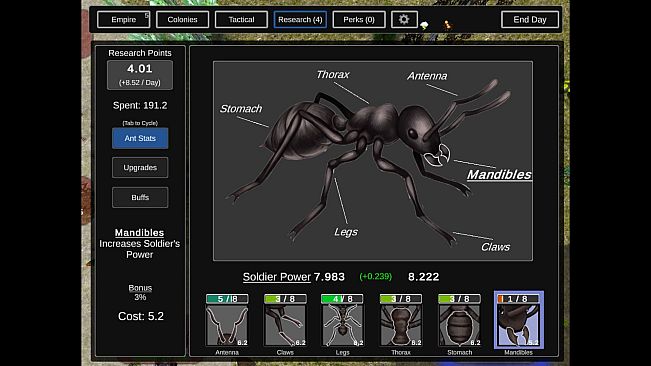
Task: Click the Antenna 5/8 progress bar
Action: (227, 299)
